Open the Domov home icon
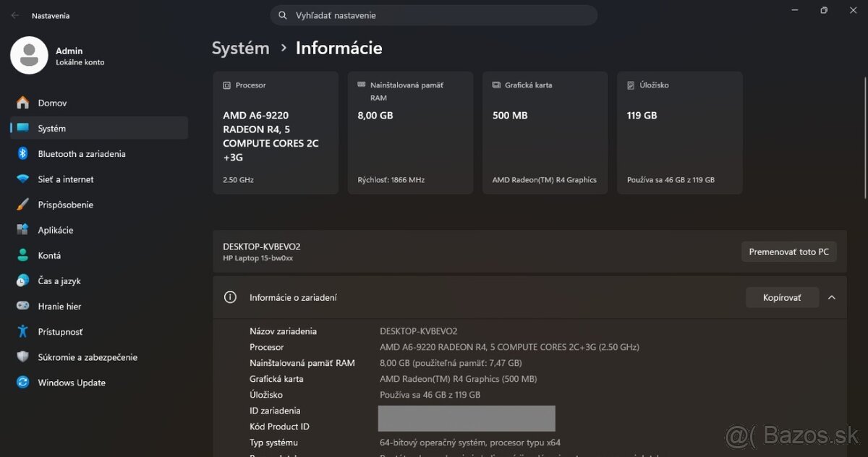Image resolution: width=868 pixels, height=457 pixels. [x=23, y=103]
